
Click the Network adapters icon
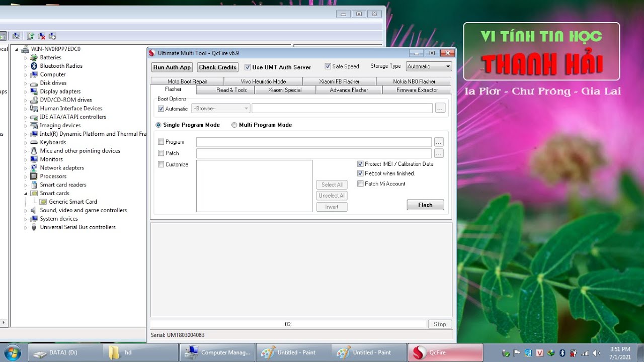point(34,168)
